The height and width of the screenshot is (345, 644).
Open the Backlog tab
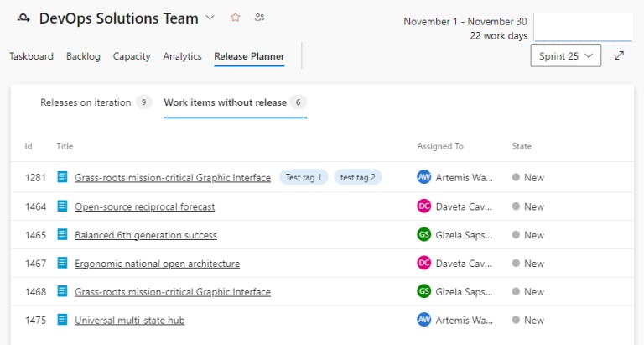click(x=83, y=56)
